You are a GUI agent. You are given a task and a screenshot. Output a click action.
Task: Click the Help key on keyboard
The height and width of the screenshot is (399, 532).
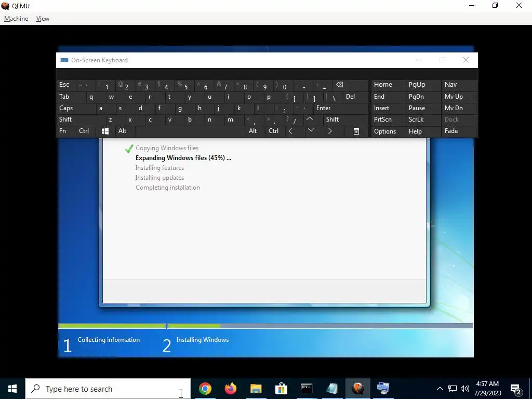tap(423, 131)
